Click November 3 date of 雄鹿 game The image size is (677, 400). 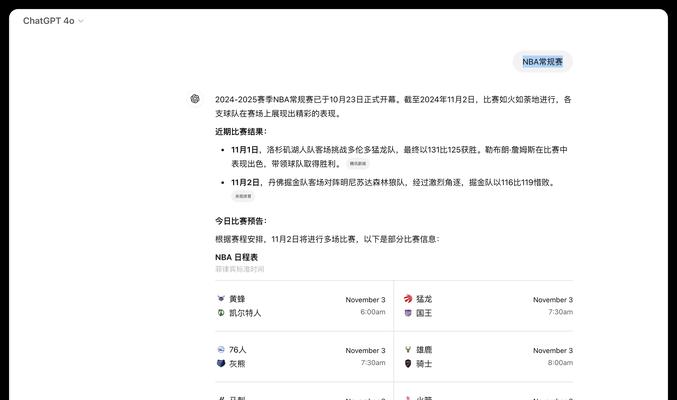[553, 350]
